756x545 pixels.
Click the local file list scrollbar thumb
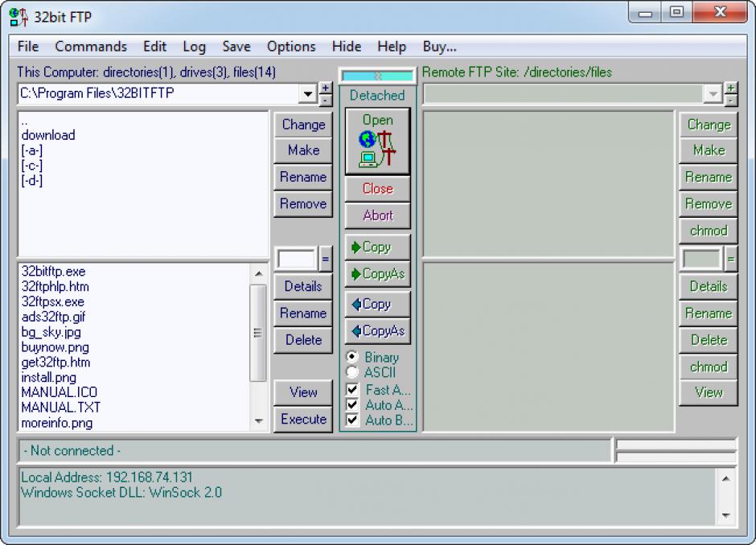[258, 333]
